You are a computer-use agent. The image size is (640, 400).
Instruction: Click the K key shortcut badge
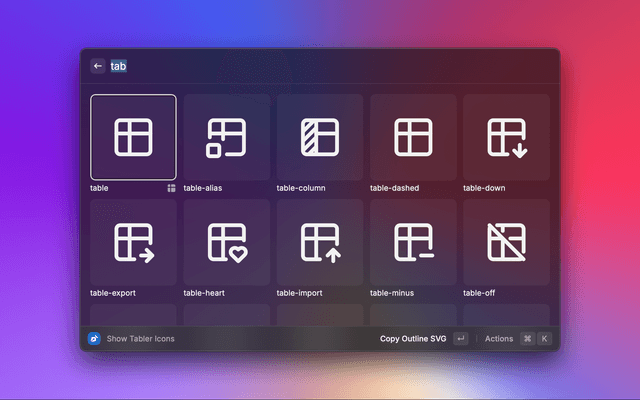[x=544, y=339]
